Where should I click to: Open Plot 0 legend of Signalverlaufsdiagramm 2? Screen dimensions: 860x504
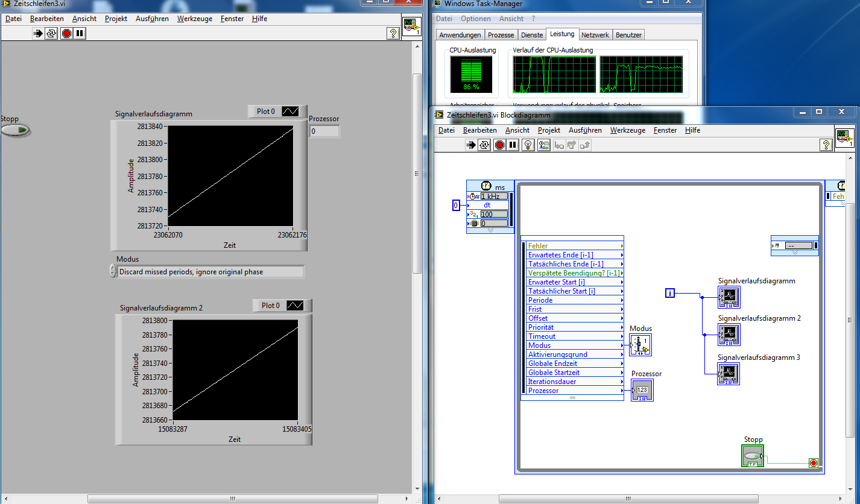click(282, 306)
